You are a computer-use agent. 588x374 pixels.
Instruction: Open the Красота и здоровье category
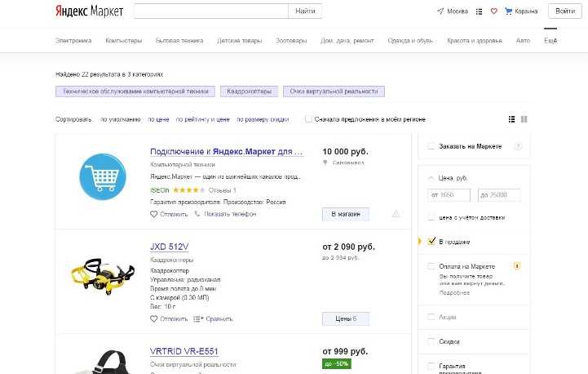(475, 41)
